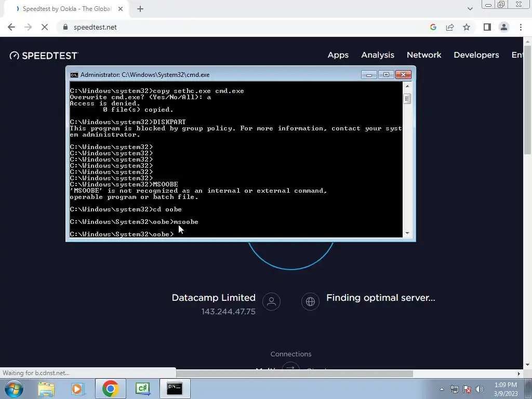Click the Chrome taskbar icon
Viewport: 532px width, 399px height.
click(110, 389)
